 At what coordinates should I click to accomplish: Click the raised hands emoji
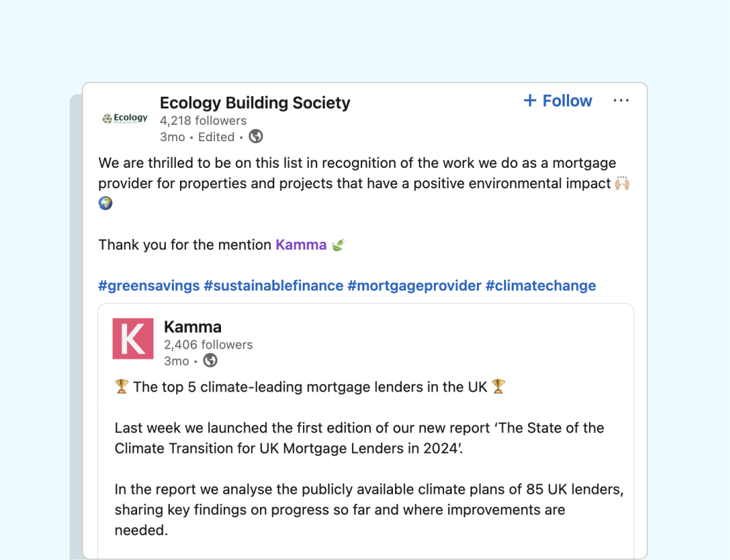(x=622, y=183)
